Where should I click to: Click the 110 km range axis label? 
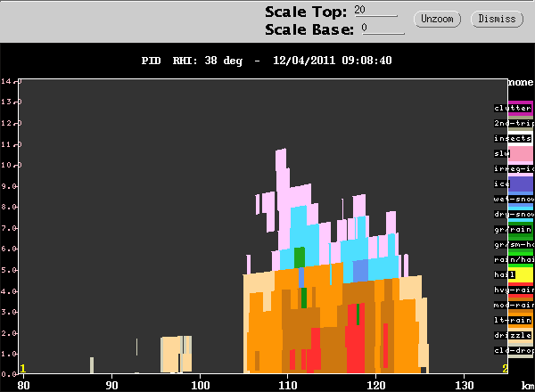[x=288, y=386]
